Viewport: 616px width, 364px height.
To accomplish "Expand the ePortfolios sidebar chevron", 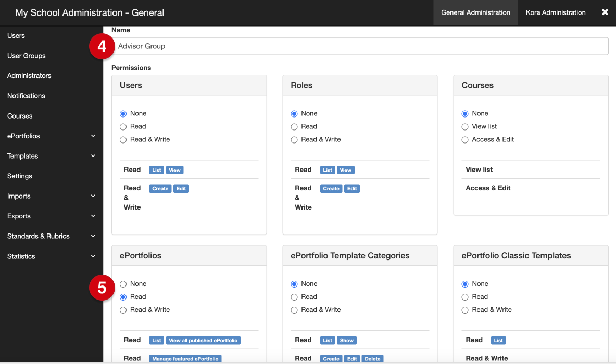I will coord(93,136).
